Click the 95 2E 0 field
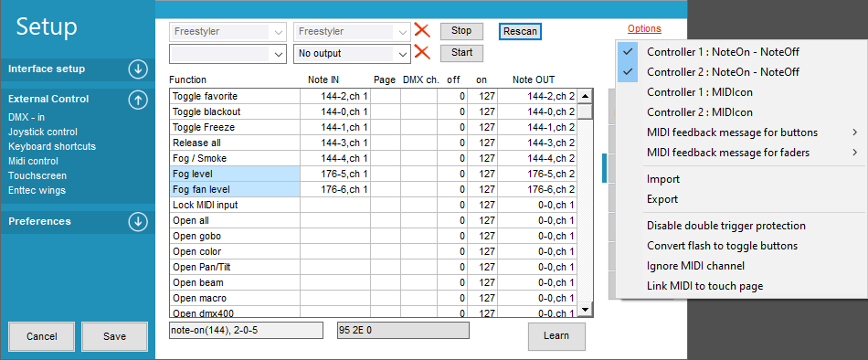This screenshot has width=868, height=360. point(403,331)
